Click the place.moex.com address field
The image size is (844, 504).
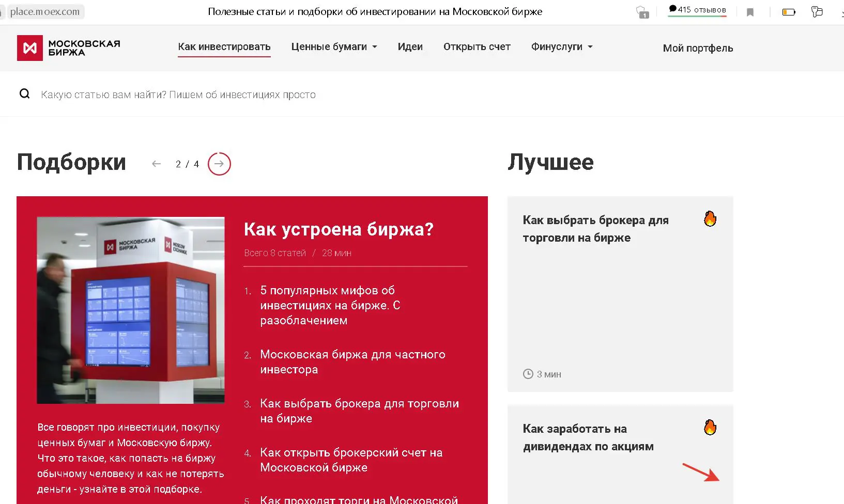pyautogui.click(x=44, y=11)
